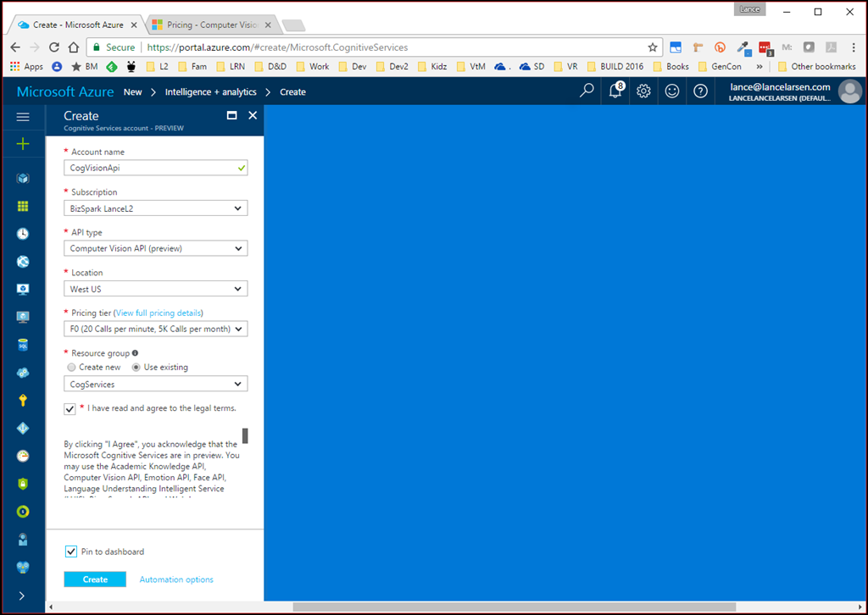Open the cube Resource groups sidebar icon
This screenshot has width=868, height=615.
coord(23,178)
